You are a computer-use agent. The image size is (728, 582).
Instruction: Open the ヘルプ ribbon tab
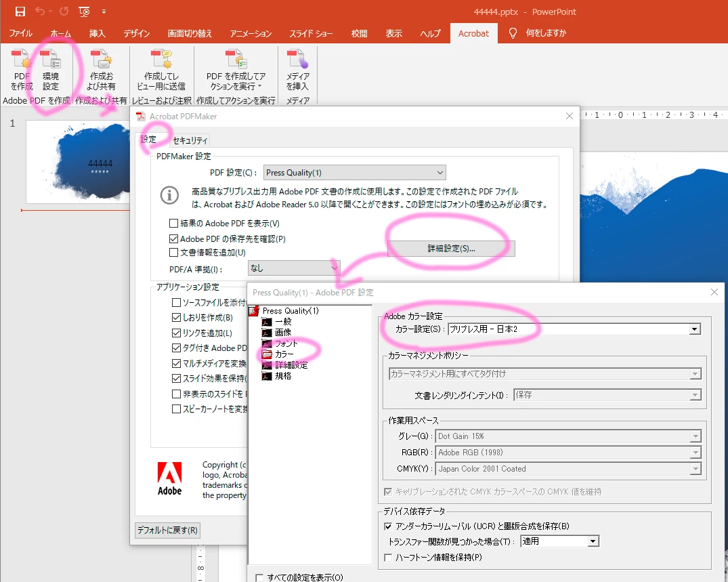coord(431,33)
